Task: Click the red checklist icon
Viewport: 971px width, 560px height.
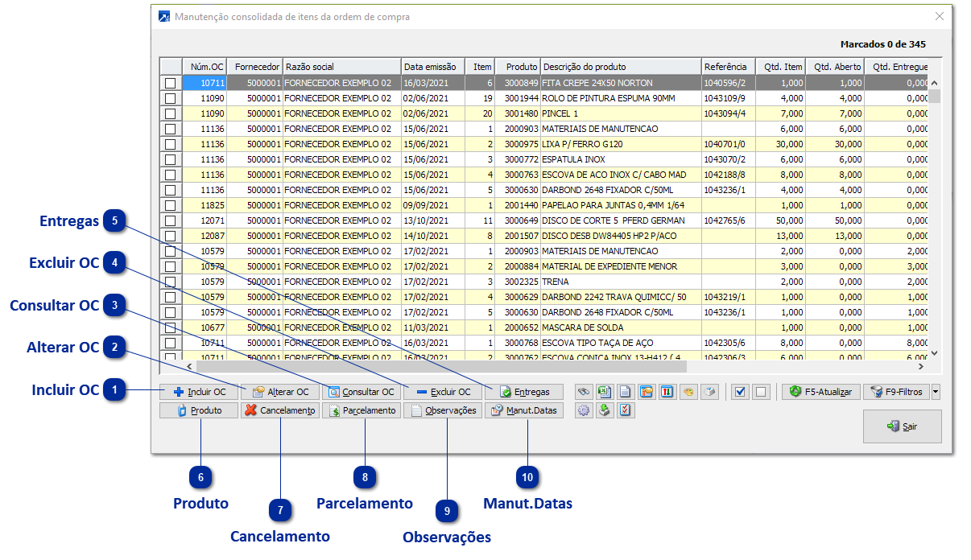Action: pos(626,410)
